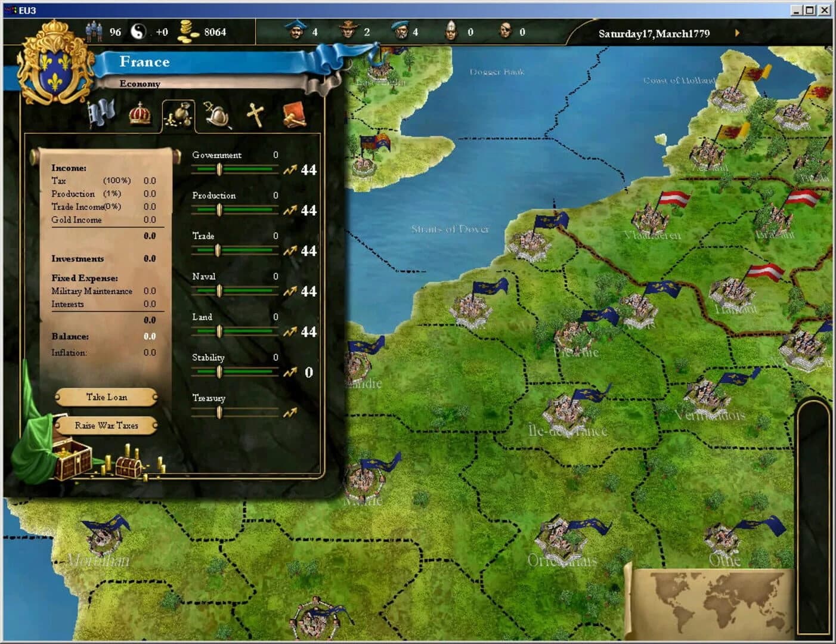Open the military helmet tab icon

click(218, 113)
